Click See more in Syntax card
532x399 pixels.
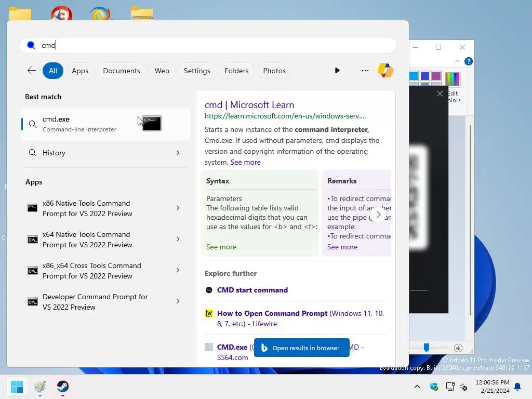(x=221, y=247)
